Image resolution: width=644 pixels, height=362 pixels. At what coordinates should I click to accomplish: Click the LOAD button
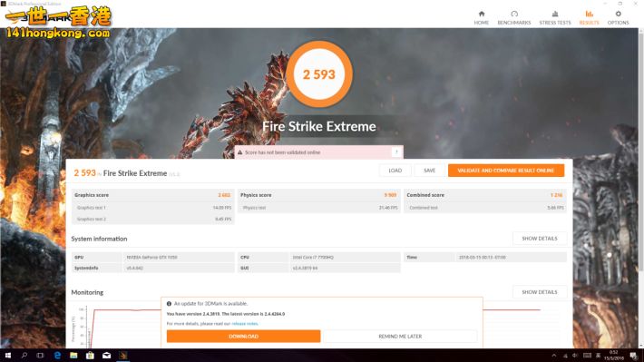[x=395, y=171]
